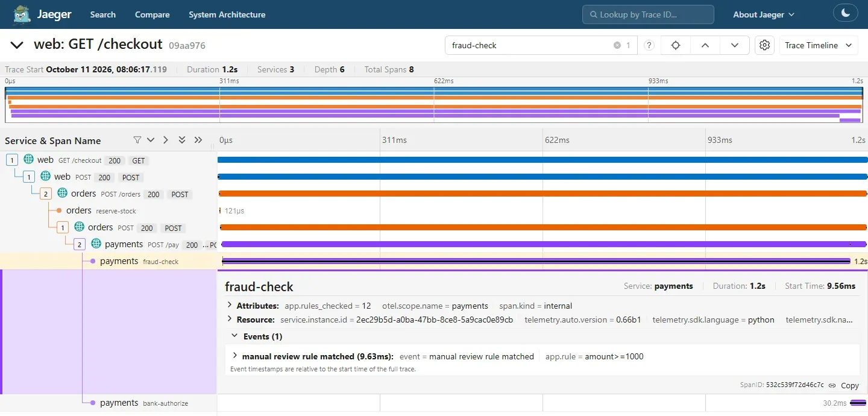This screenshot has height=416, width=868.
Task: Click the span deep link icon
Action: 832,385
